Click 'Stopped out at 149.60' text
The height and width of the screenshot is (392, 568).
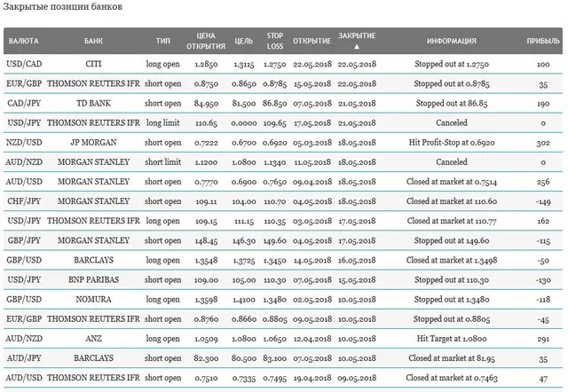click(x=452, y=240)
